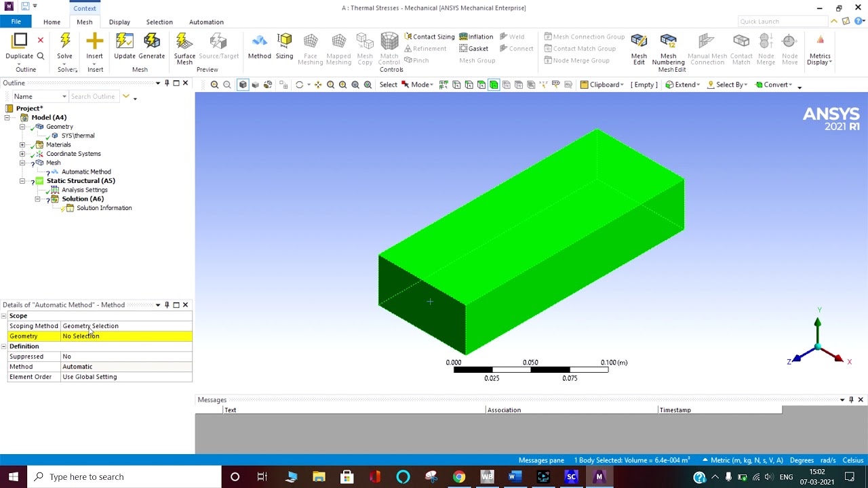Click the Windows Start button
The image size is (868, 488).
click(14, 476)
